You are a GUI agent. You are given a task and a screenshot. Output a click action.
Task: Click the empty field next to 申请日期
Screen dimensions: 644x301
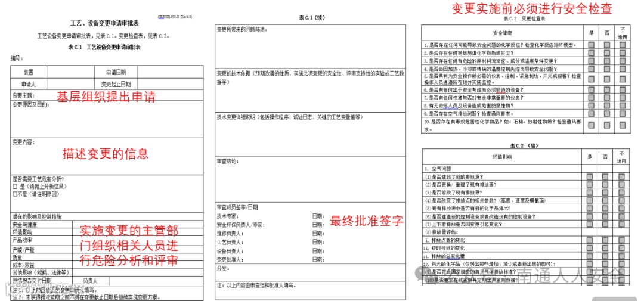pyautogui.click(x=170, y=72)
